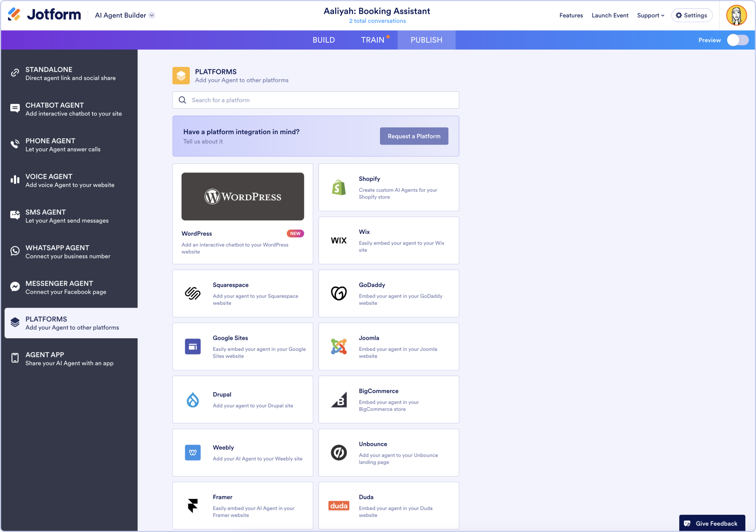
Task: Search for a platform integration
Action: [x=315, y=100]
